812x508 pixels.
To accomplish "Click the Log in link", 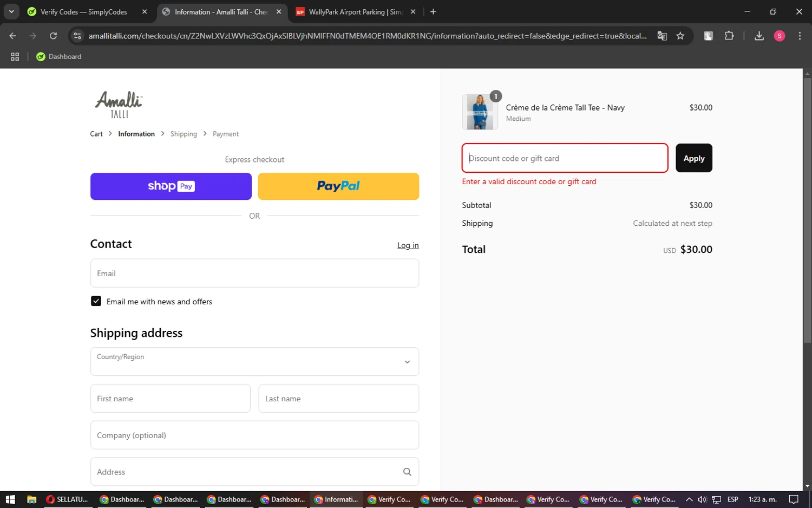I will 408,245.
